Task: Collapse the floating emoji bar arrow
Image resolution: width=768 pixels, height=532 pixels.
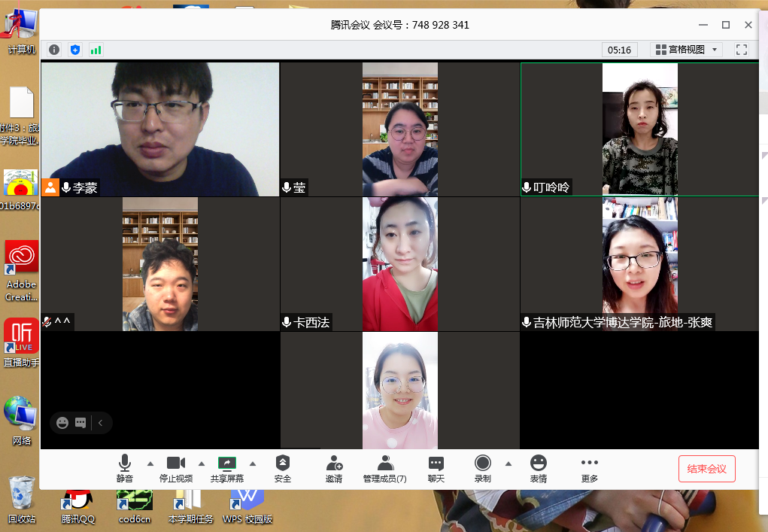Action: (x=101, y=423)
